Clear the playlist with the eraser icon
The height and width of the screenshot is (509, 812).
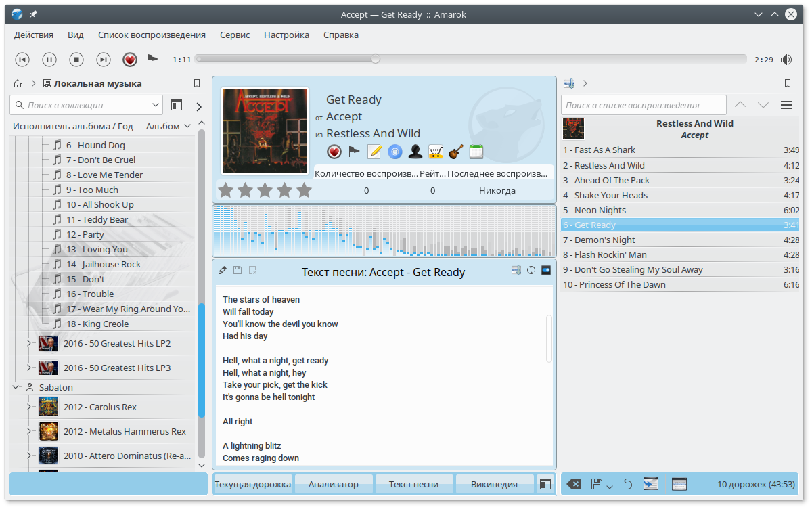coord(573,484)
